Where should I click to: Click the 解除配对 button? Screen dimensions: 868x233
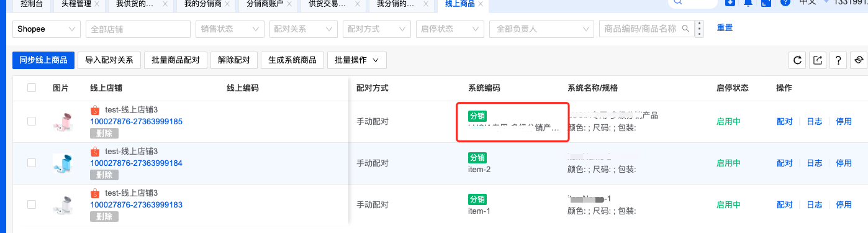tap(234, 60)
